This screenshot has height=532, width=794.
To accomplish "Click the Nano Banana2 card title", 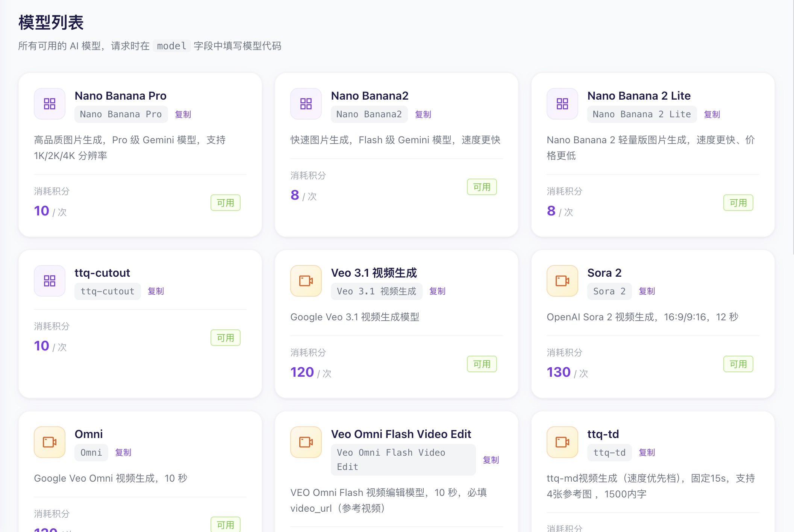I will [370, 96].
